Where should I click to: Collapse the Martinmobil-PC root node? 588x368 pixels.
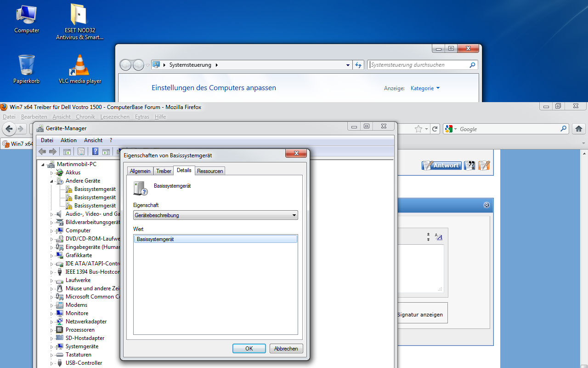(43, 164)
